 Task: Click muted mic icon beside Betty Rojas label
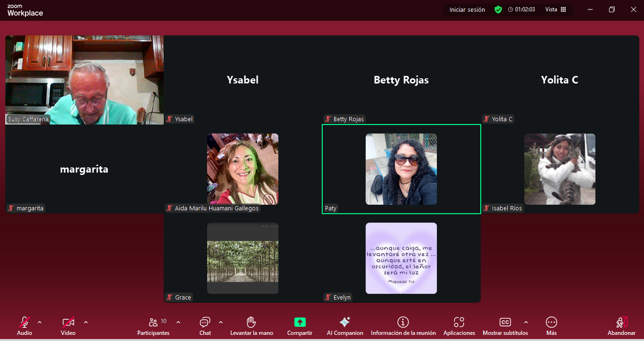(x=328, y=119)
